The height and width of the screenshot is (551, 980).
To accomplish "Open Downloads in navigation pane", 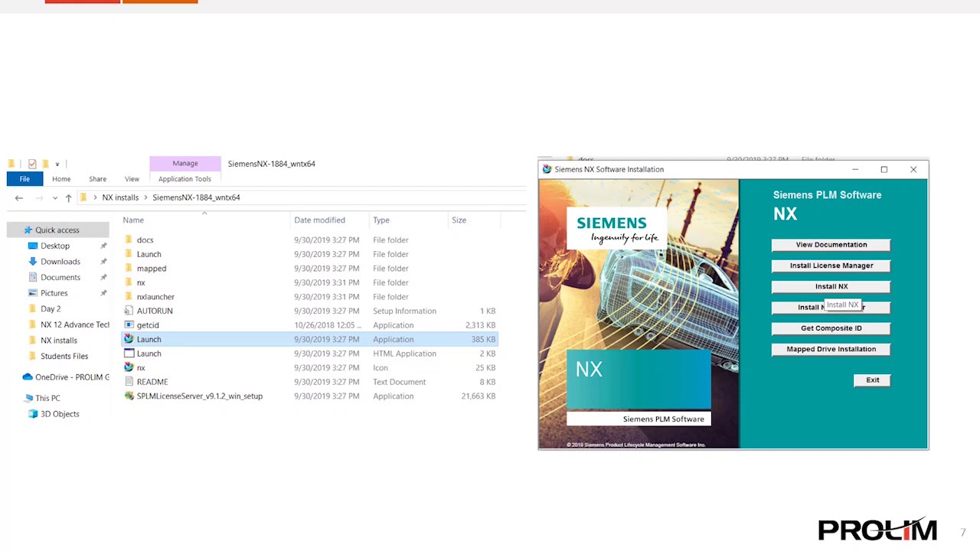I will pos(60,262).
